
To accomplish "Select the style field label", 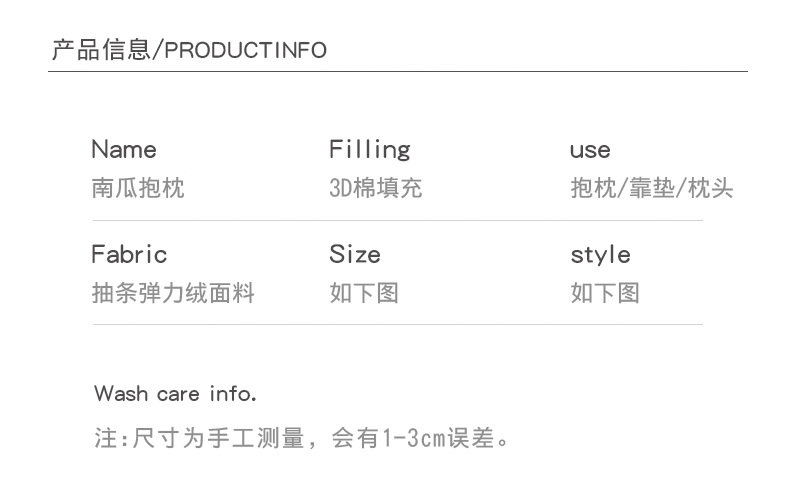I will pos(600,254).
